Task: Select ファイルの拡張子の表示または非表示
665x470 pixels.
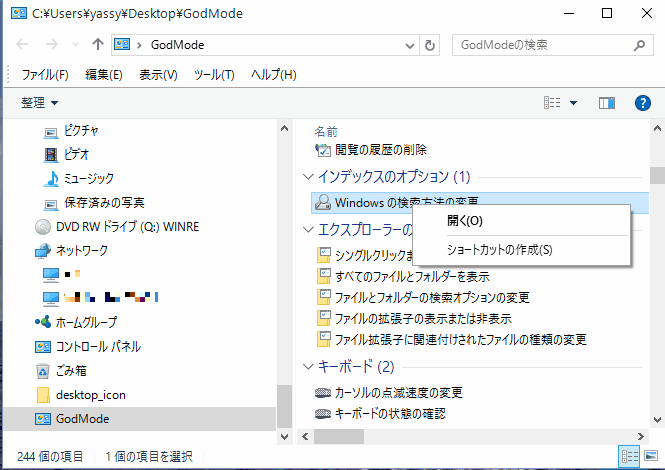Action: click(423, 319)
